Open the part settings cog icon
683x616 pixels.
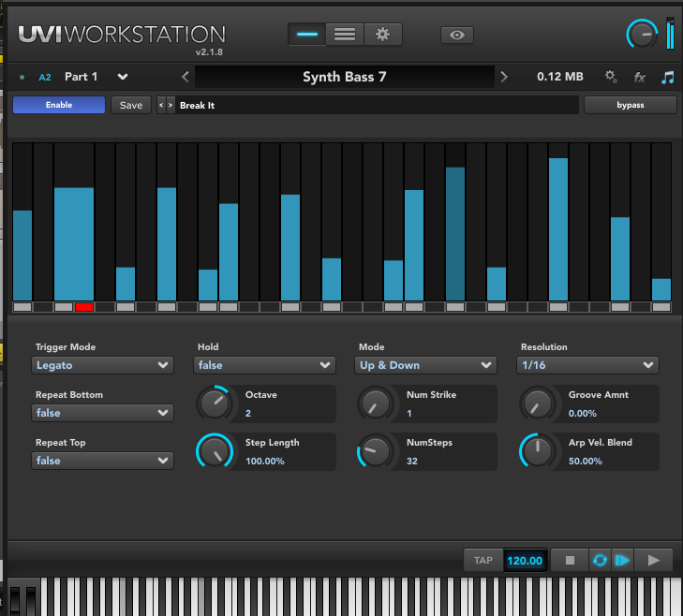point(611,77)
